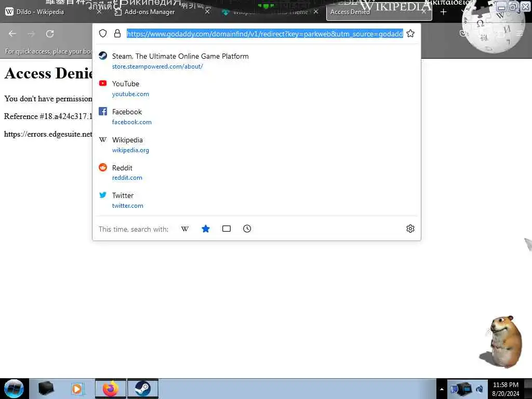
Task: Open the media player taskbar icon
Action: (78, 389)
